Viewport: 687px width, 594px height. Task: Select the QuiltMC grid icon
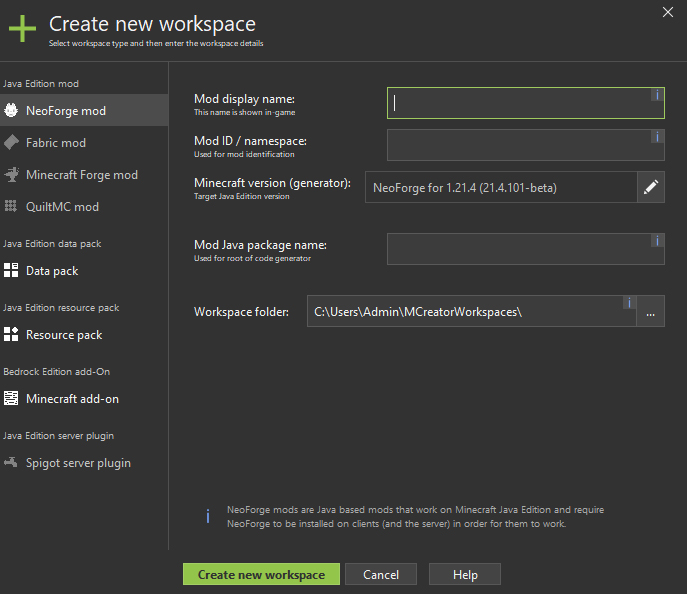11,206
